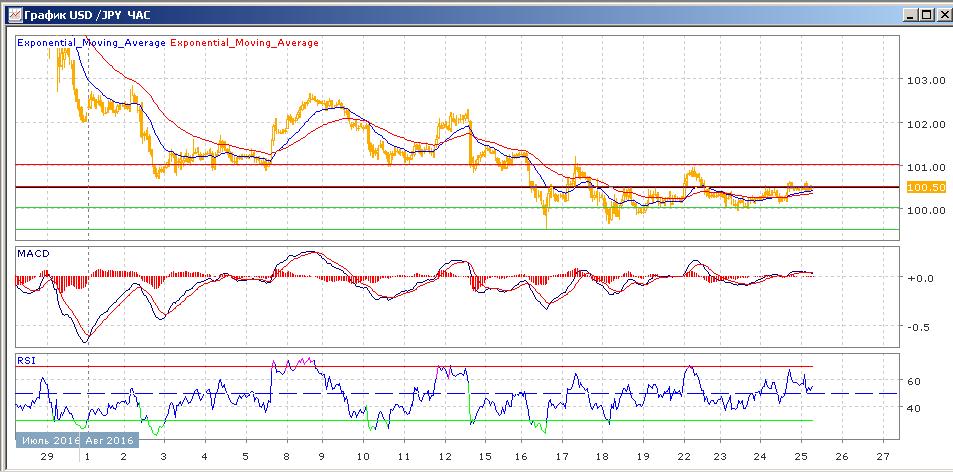The width and height of the screenshot is (953, 472).
Task: Click the 100.50 current price tag
Action: tap(926, 188)
